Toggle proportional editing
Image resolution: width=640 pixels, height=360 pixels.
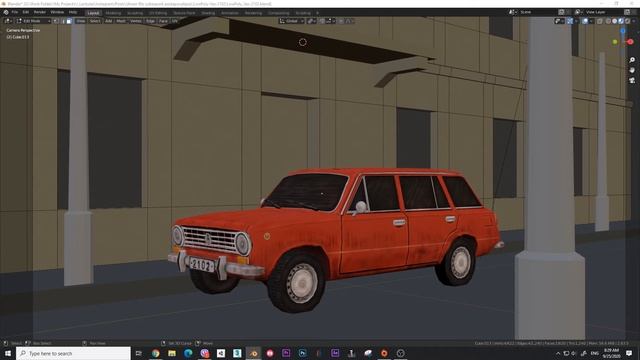point(341,21)
